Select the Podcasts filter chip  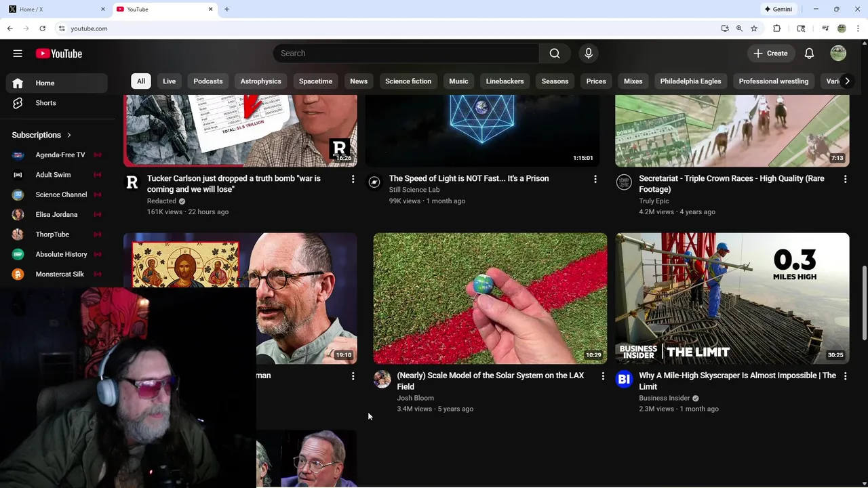coord(208,81)
